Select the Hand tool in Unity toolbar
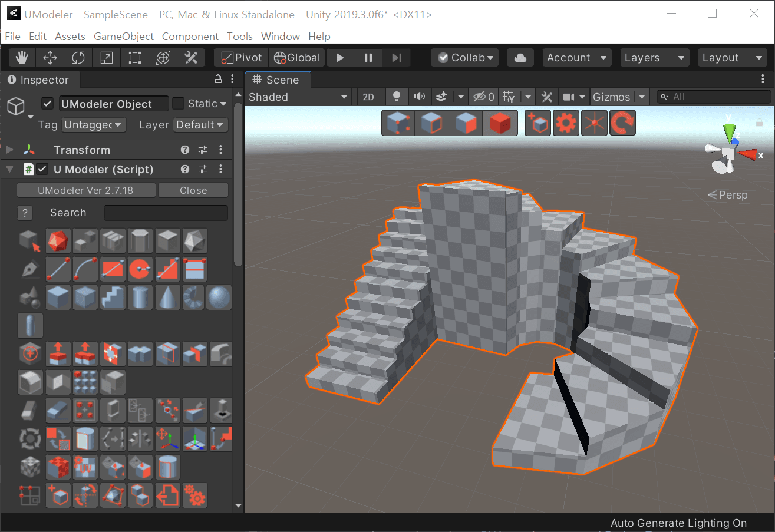This screenshot has width=775, height=532. pyautogui.click(x=22, y=58)
